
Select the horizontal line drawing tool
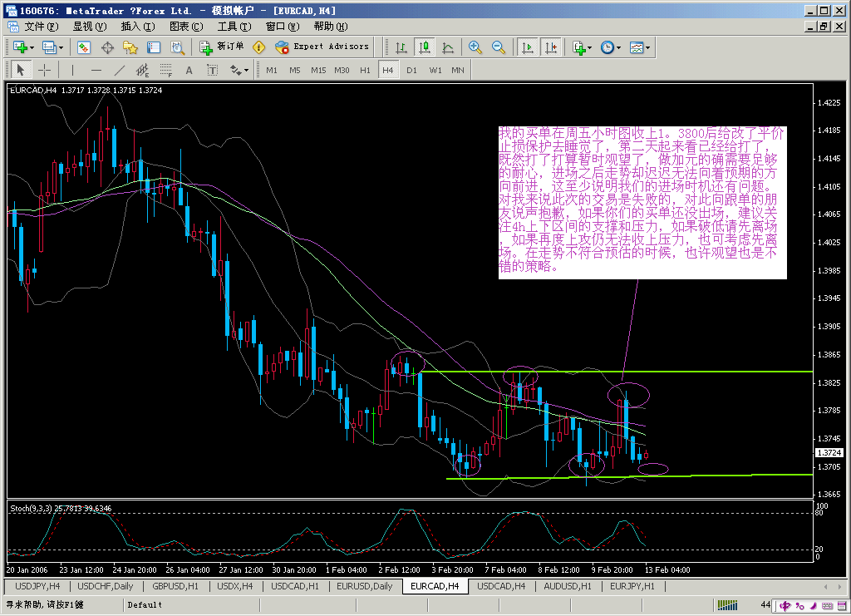(x=95, y=70)
